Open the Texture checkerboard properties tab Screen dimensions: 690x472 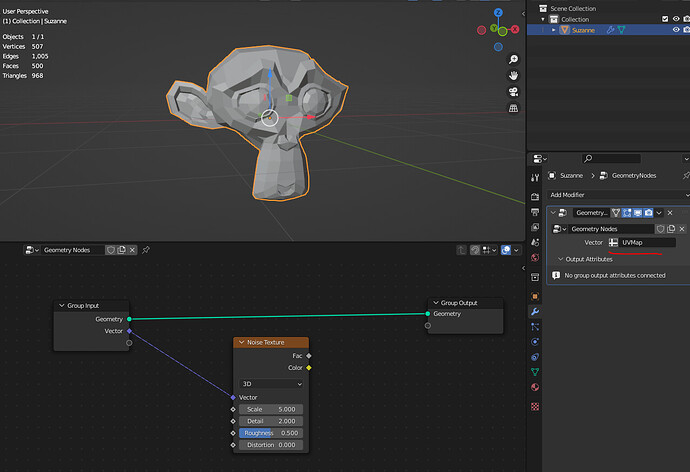535,406
